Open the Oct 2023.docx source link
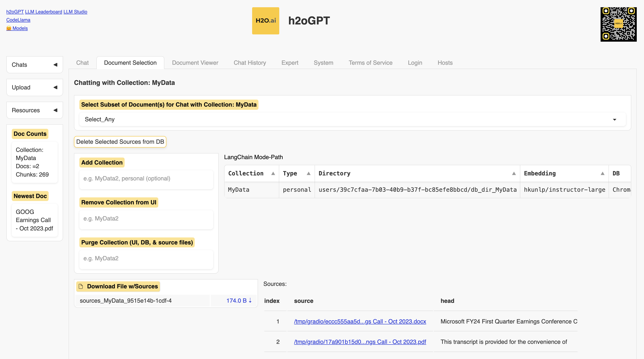 click(360, 321)
